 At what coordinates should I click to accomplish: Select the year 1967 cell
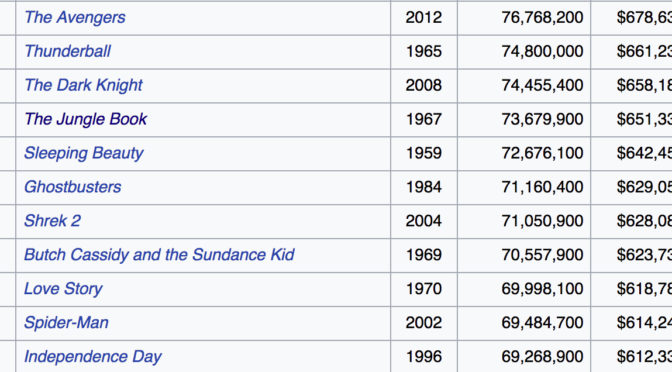point(424,119)
